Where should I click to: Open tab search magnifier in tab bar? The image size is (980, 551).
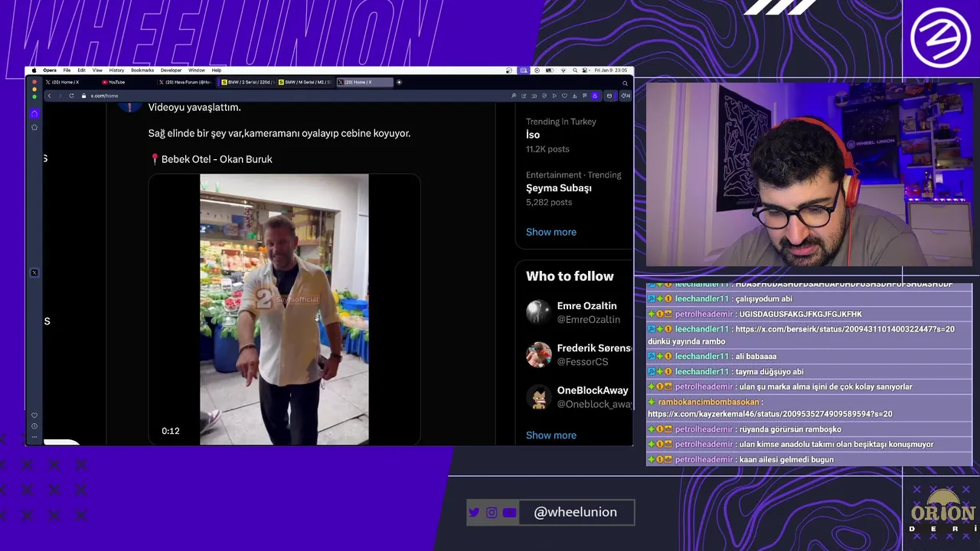(625, 83)
